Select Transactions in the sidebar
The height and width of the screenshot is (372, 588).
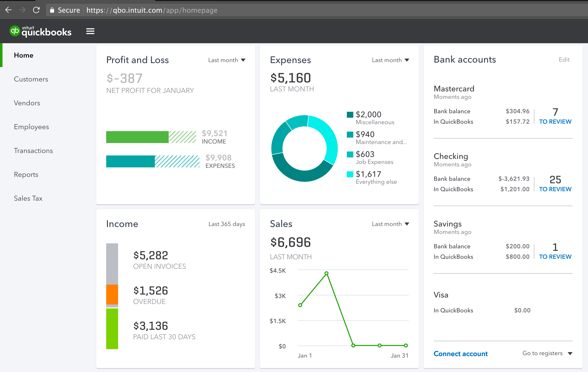point(33,150)
